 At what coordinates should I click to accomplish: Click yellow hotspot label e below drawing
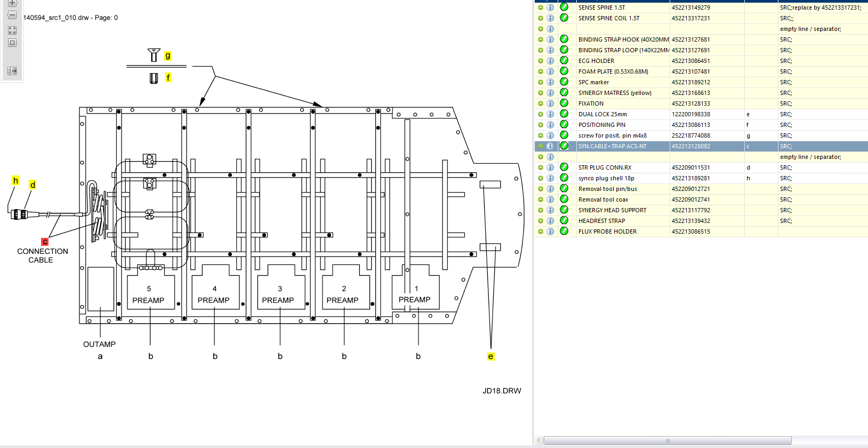tap(491, 356)
